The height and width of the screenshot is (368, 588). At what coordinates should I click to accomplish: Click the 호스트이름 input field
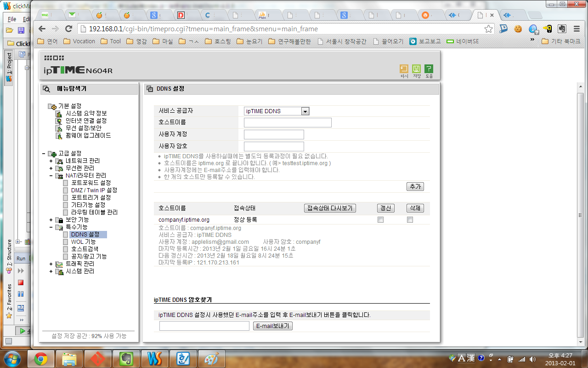coord(288,122)
